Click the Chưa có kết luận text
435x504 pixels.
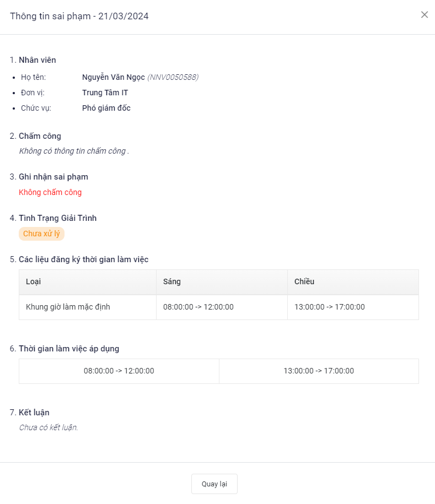coord(49,427)
